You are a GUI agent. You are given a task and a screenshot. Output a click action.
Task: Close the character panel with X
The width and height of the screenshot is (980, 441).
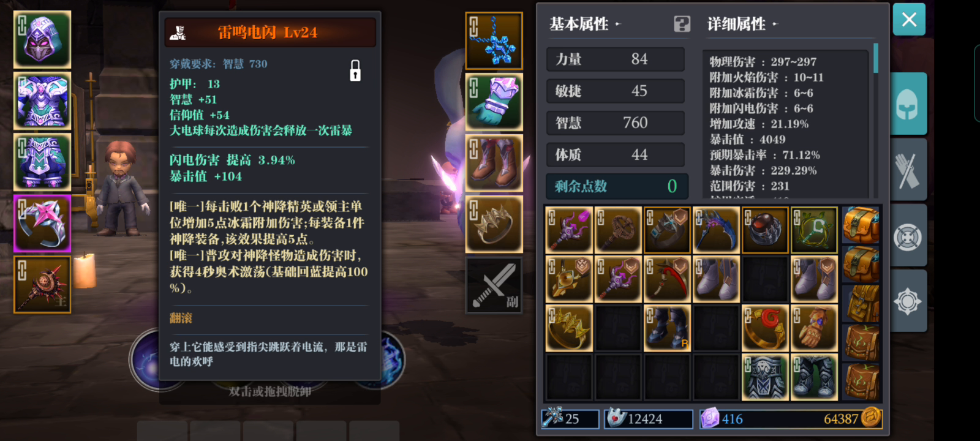tap(909, 19)
